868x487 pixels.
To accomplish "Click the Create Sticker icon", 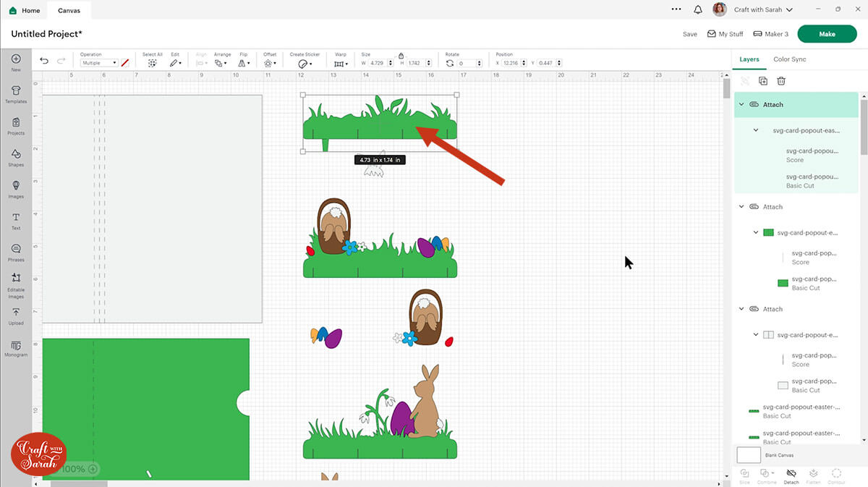I will coord(304,64).
